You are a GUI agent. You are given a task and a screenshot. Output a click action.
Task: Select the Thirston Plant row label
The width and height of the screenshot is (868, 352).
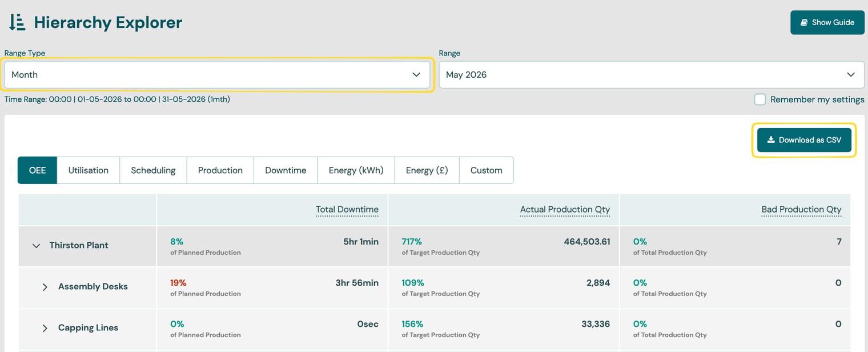[x=79, y=245]
